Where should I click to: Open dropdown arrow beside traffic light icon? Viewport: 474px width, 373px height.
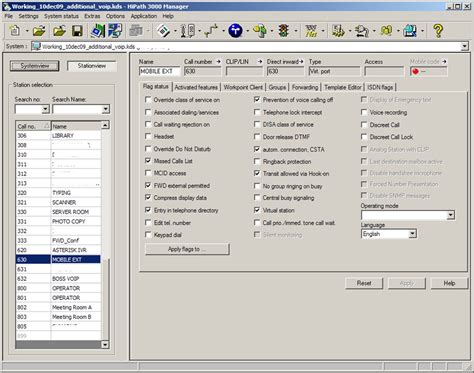(x=296, y=31)
